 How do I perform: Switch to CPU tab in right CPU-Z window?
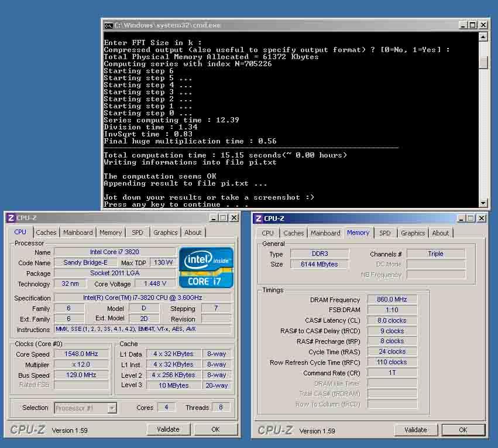point(267,233)
